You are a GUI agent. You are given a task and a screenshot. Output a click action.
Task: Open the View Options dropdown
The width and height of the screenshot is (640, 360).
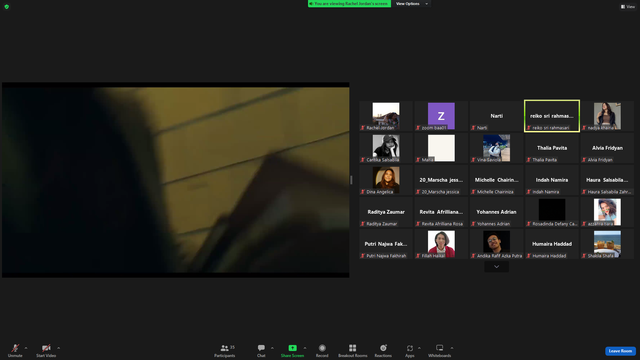tap(411, 4)
